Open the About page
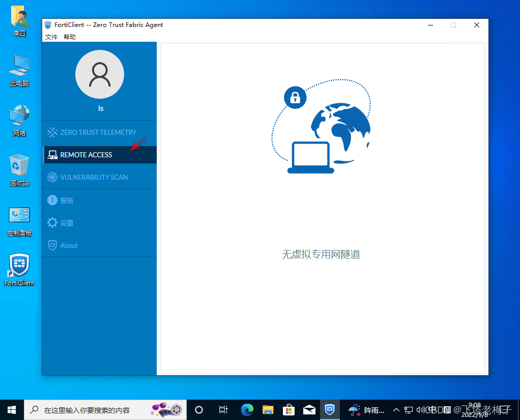520x420 pixels. [100, 245]
